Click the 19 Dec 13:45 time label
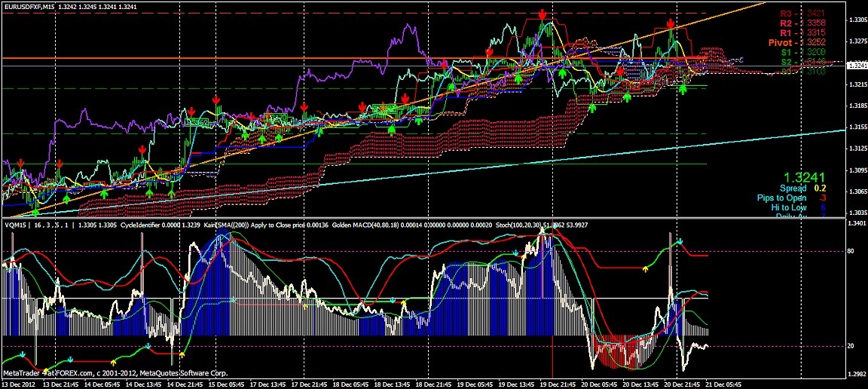This screenshot has height=389, width=868. coord(518,384)
